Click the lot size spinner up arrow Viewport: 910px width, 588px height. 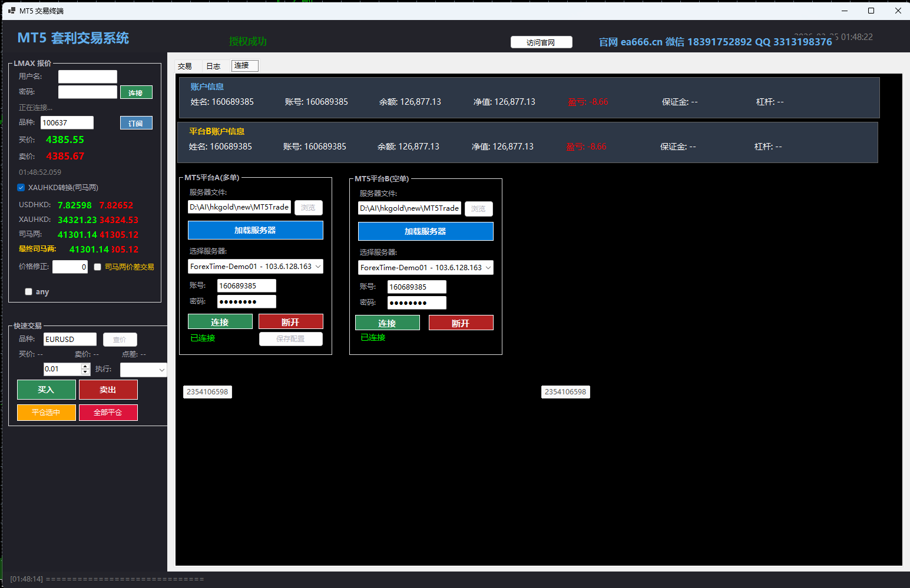pos(85,366)
